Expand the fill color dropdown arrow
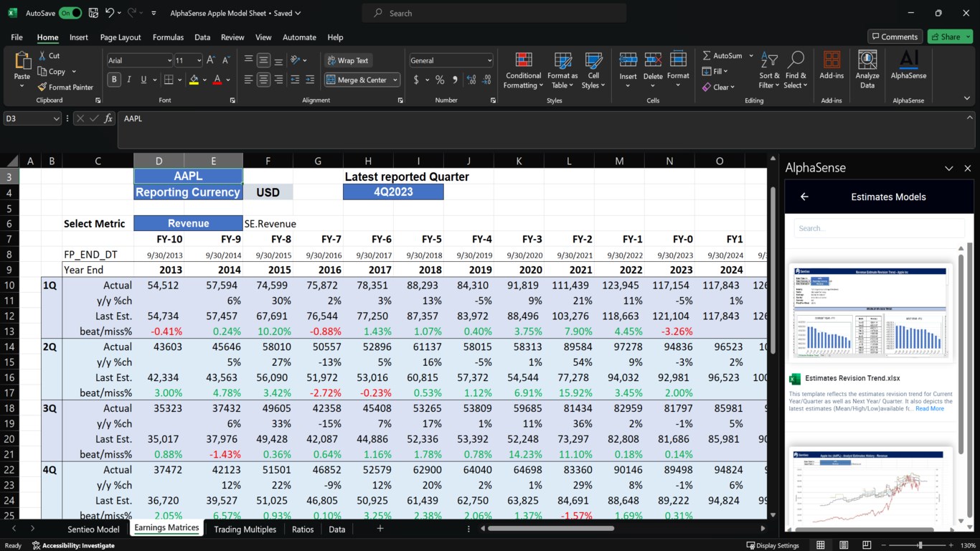This screenshot has height=551, width=980. point(204,80)
